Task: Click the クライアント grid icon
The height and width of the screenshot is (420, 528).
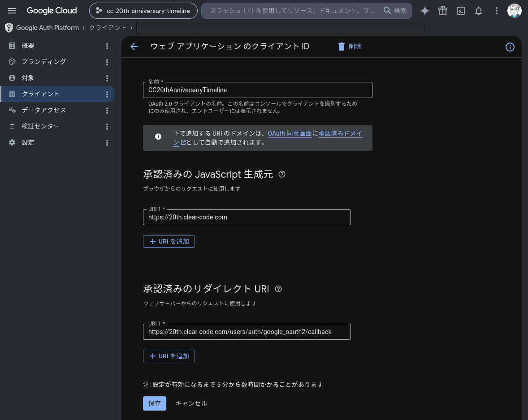Action: (x=12, y=94)
